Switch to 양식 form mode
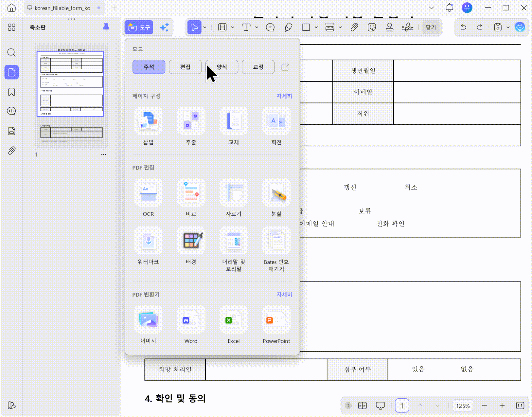 coord(222,67)
